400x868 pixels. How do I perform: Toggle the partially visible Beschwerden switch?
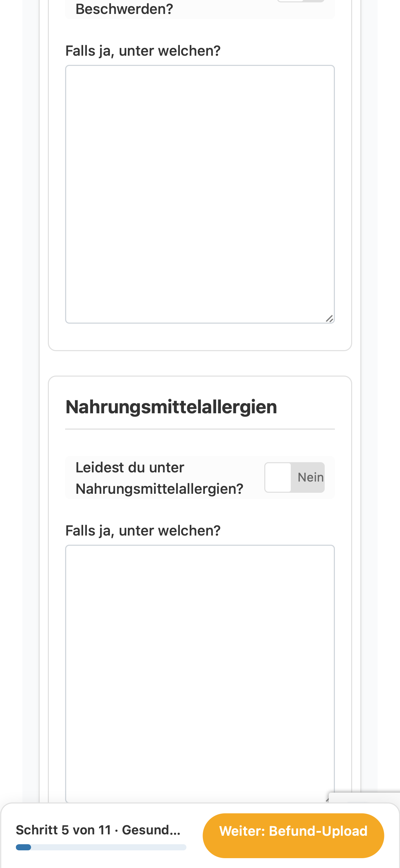click(301, 1)
